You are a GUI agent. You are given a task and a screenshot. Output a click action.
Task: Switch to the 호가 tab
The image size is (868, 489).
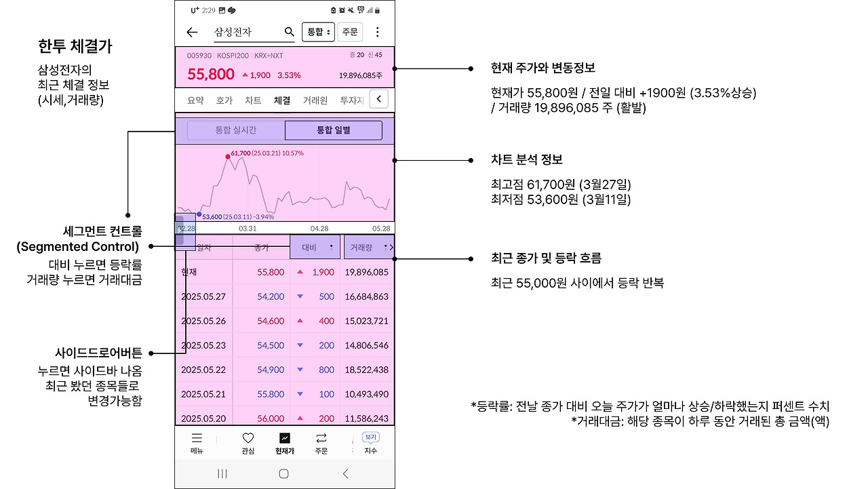tap(224, 99)
